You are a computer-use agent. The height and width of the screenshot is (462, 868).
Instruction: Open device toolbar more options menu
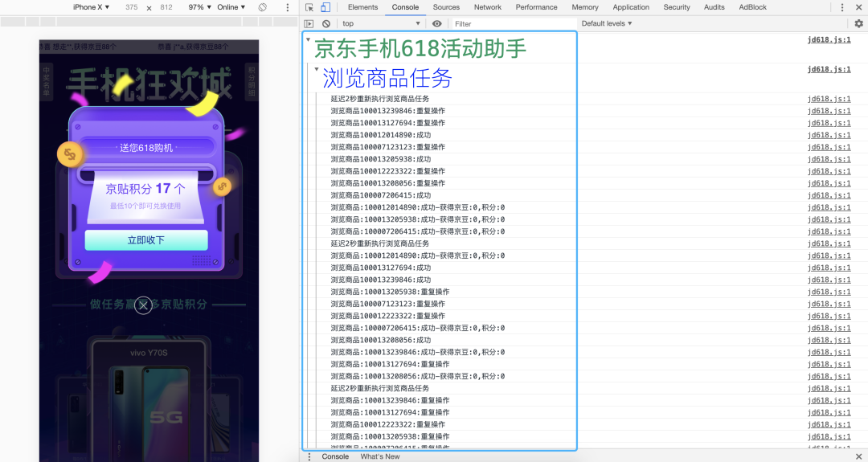pos(287,7)
